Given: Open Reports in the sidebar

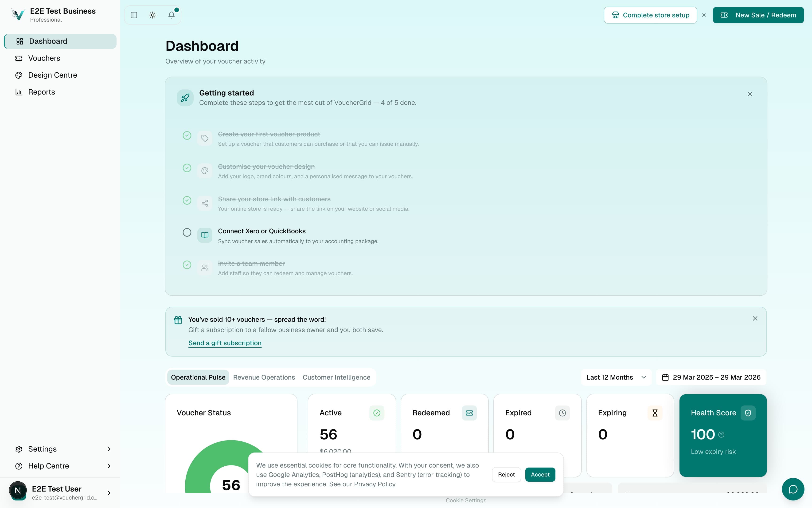Looking at the screenshot, I should [x=60, y=92].
